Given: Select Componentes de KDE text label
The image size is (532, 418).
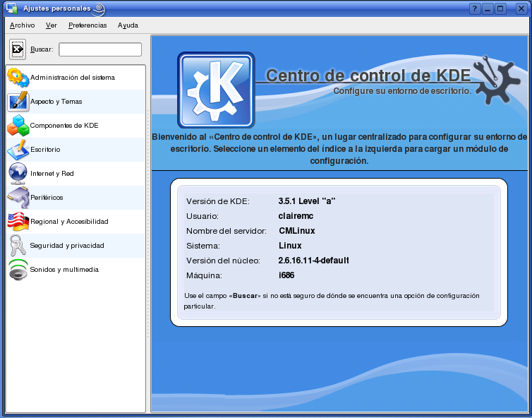Looking at the screenshot, I should pyautogui.click(x=64, y=125).
